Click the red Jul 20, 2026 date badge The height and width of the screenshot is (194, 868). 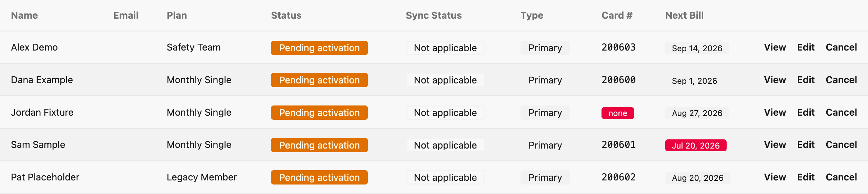click(696, 145)
